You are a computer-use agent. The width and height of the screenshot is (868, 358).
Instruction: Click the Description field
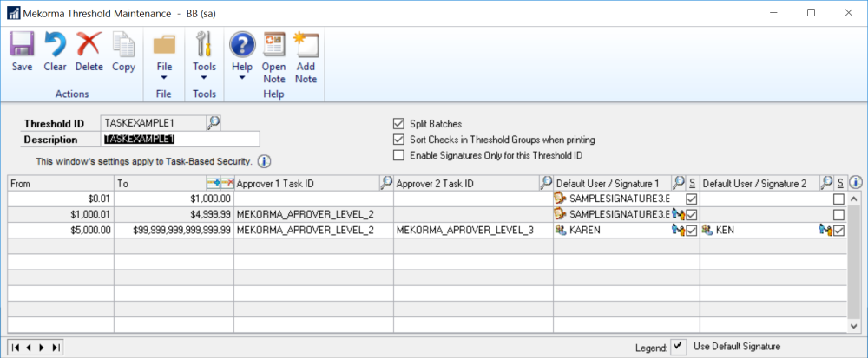tap(181, 140)
